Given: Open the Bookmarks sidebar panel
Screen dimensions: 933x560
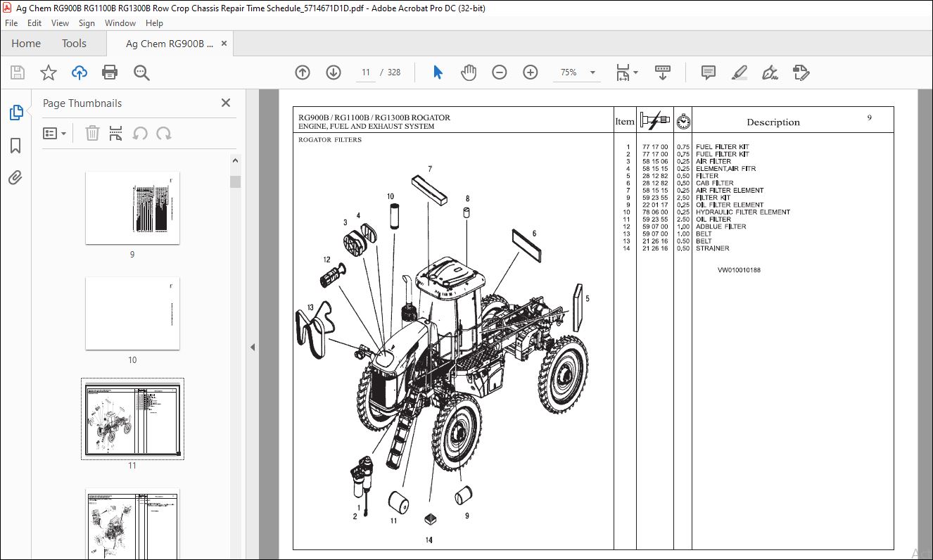Looking at the screenshot, I should [15, 145].
